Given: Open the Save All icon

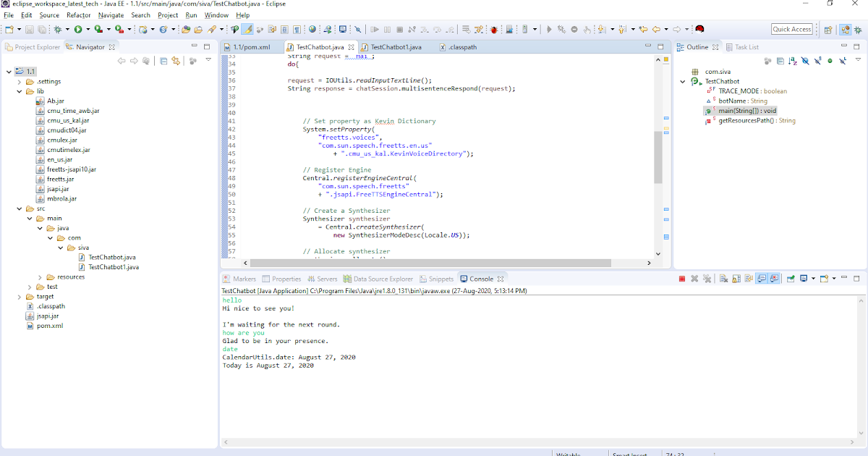Looking at the screenshot, I should tap(41, 30).
